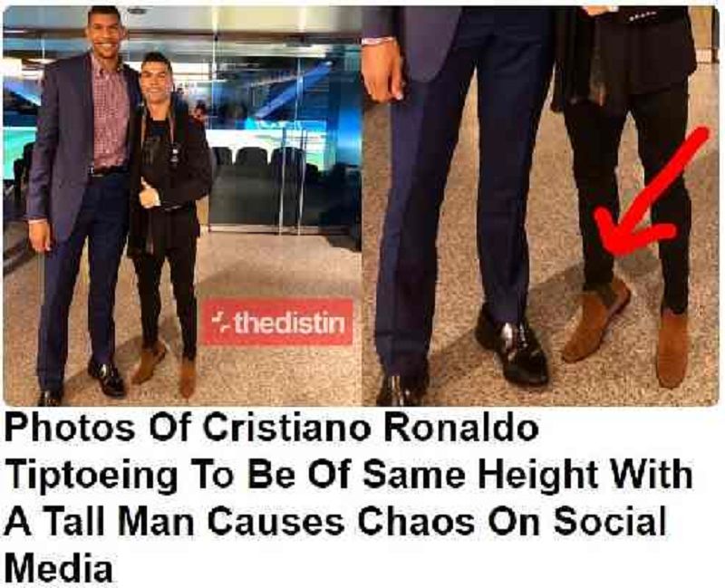The height and width of the screenshot is (588, 725).
Task: Click the thedistin watermark logo
Action: pos(277,323)
